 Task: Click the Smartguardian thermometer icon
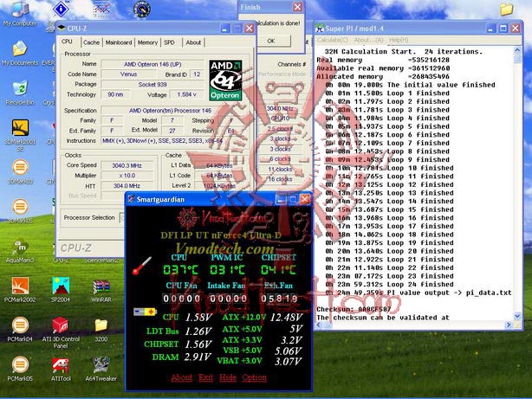pos(142,266)
